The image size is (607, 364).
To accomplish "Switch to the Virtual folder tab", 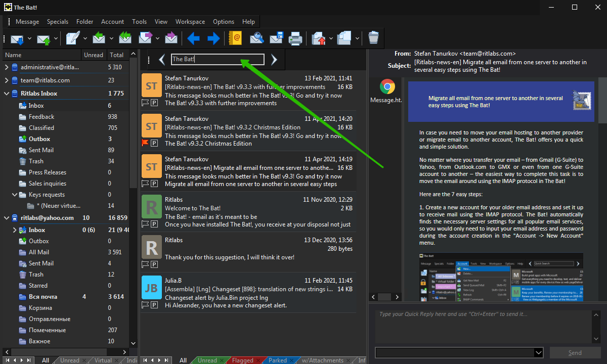I will pos(103,360).
